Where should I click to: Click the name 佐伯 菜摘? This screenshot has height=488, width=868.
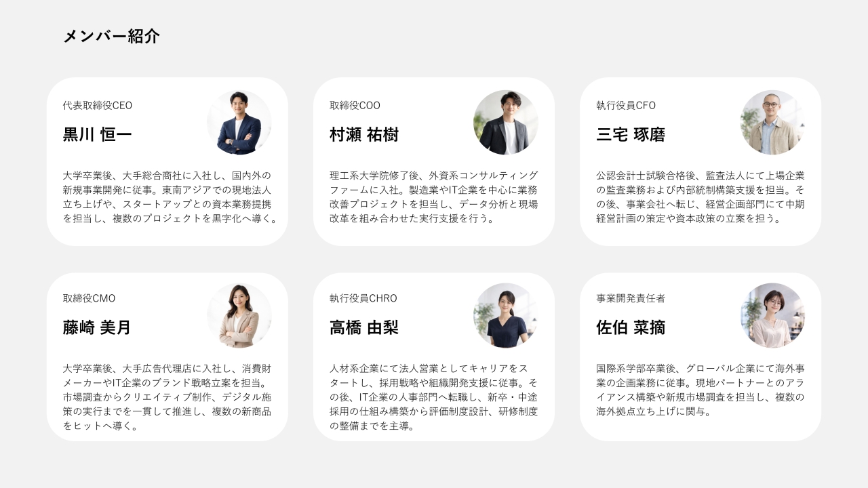coord(631,328)
